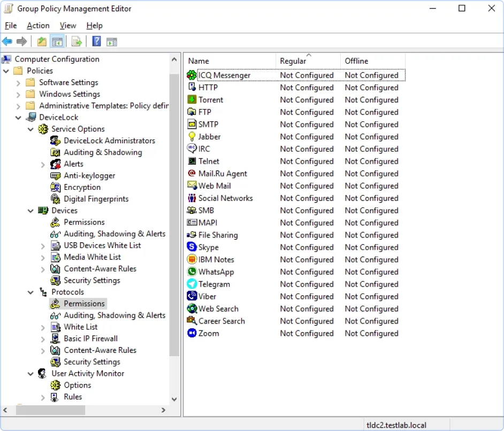
Task: Select the Jabber lightbulb icon
Action: tap(192, 136)
